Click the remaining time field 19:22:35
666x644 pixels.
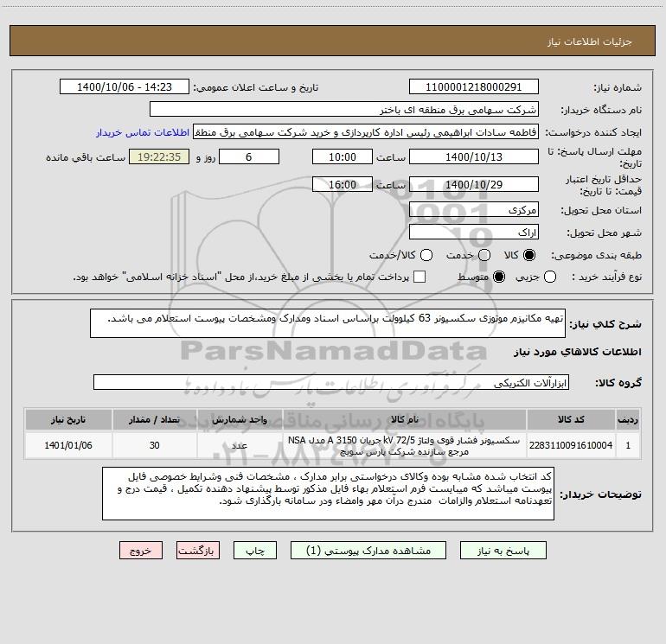[x=159, y=156]
